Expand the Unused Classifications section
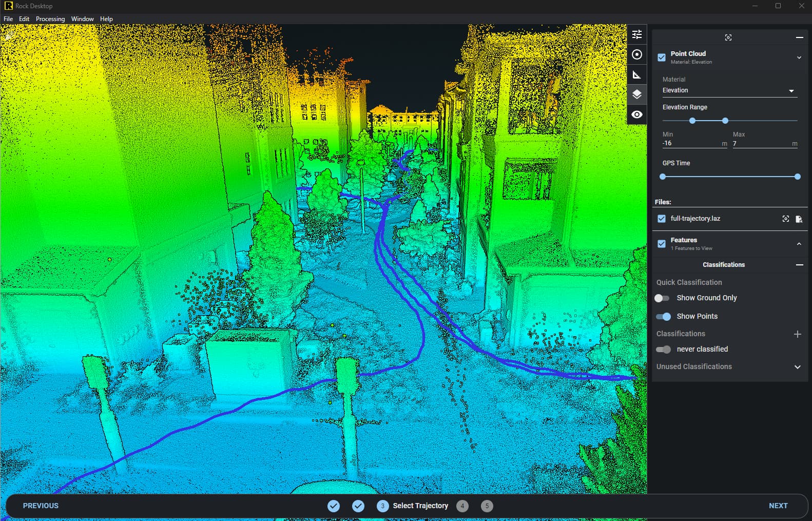 coord(798,367)
